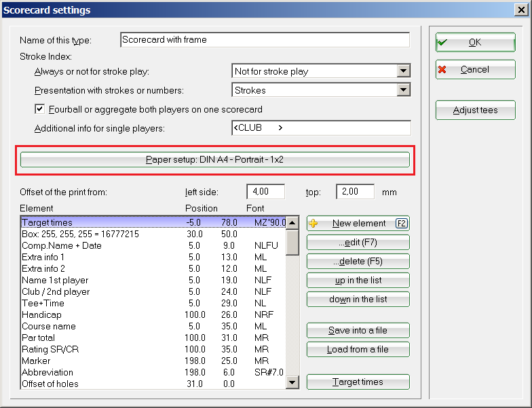The height and width of the screenshot is (408, 532).
Task: Open the 'Not for stroke play' dropdown
Action: (404, 71)
